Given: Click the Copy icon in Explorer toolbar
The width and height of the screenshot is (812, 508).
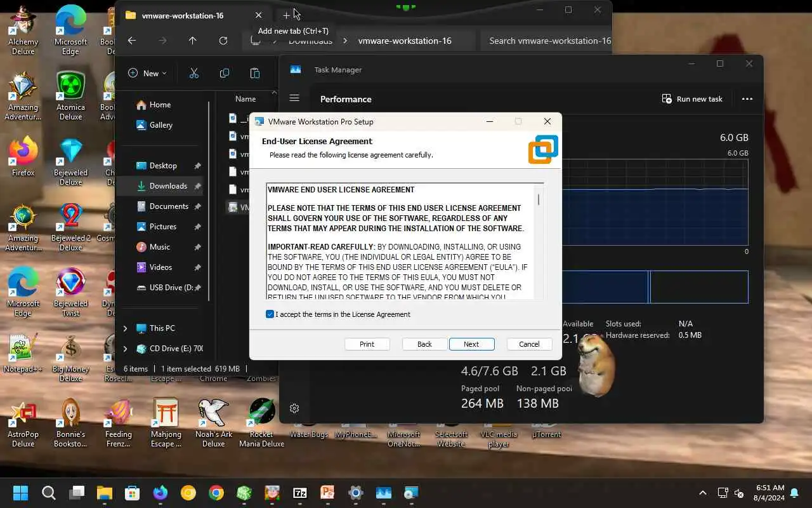Looking at the screenshot, I should pyautogui.click(x=225, y=73).
